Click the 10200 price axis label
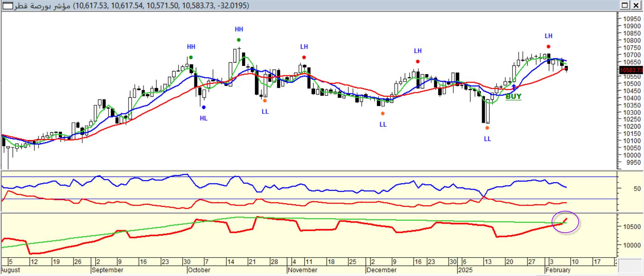Image resolution: width=644 pixels, height=276 pixels. (x=632, y=127)
